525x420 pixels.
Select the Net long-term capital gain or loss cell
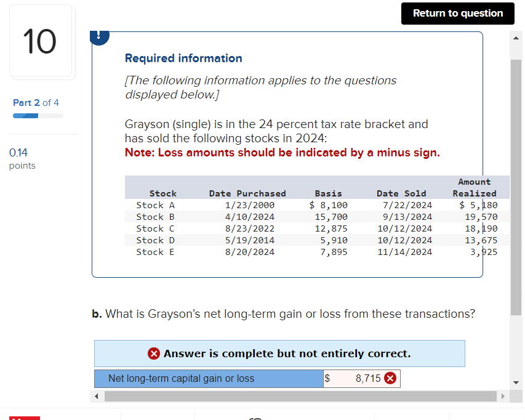pos(209,378)
